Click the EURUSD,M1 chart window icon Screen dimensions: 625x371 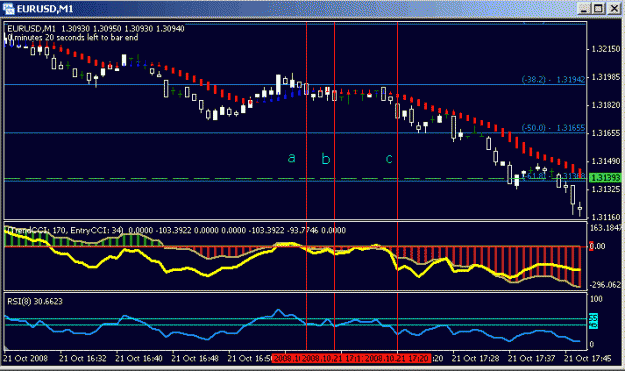[8, 8]
